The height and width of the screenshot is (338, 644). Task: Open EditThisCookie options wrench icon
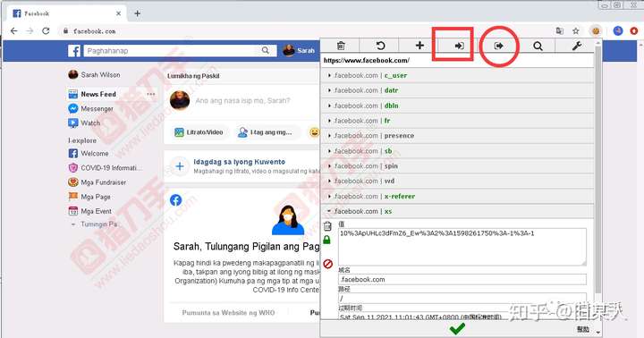(x=577, y=46)
